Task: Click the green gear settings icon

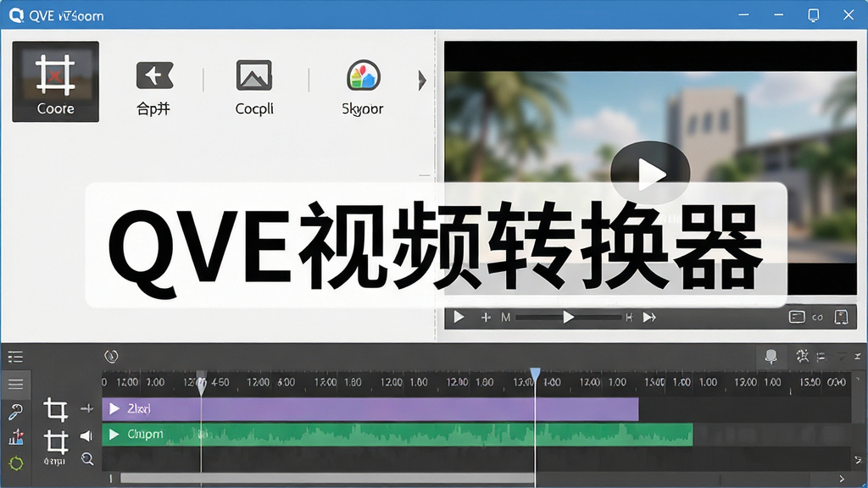Action: pyautogui.click(x=16, y=463)
